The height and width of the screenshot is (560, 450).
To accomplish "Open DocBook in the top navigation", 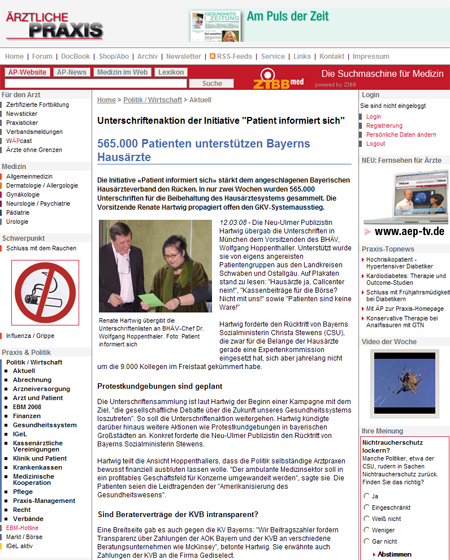I will pos(75,56).
